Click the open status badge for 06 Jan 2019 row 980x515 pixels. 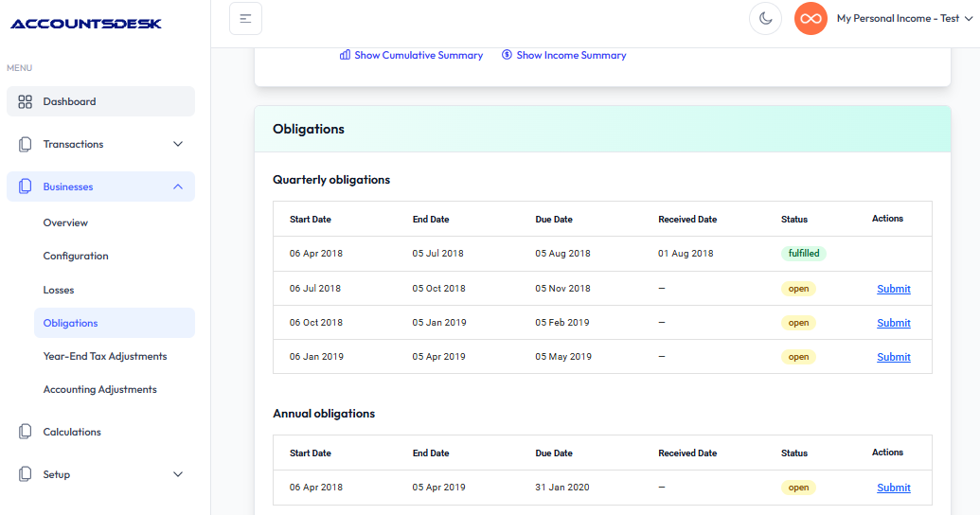(x=799, y=357)
